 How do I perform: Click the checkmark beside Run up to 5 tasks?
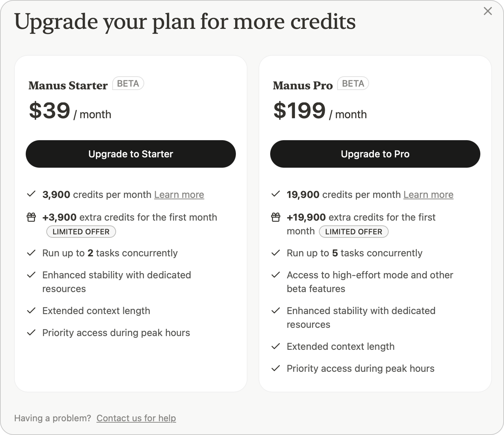click(276, 253)
